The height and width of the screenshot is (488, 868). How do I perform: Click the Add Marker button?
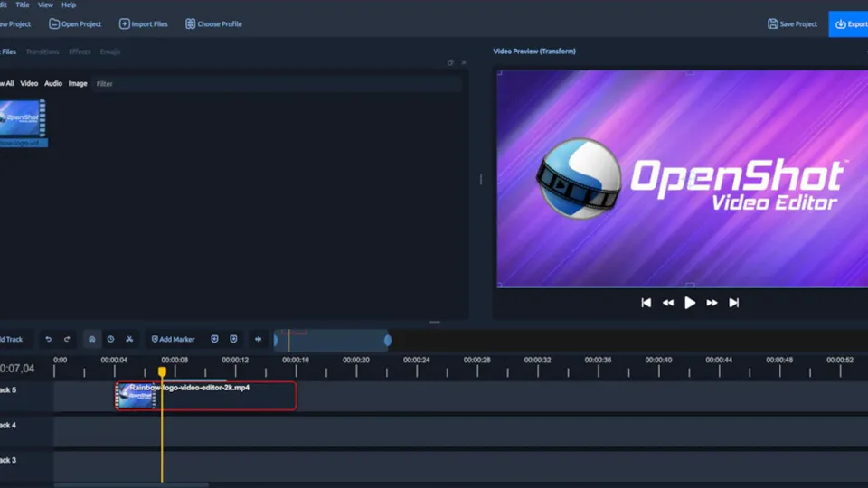tap(174, 339)
